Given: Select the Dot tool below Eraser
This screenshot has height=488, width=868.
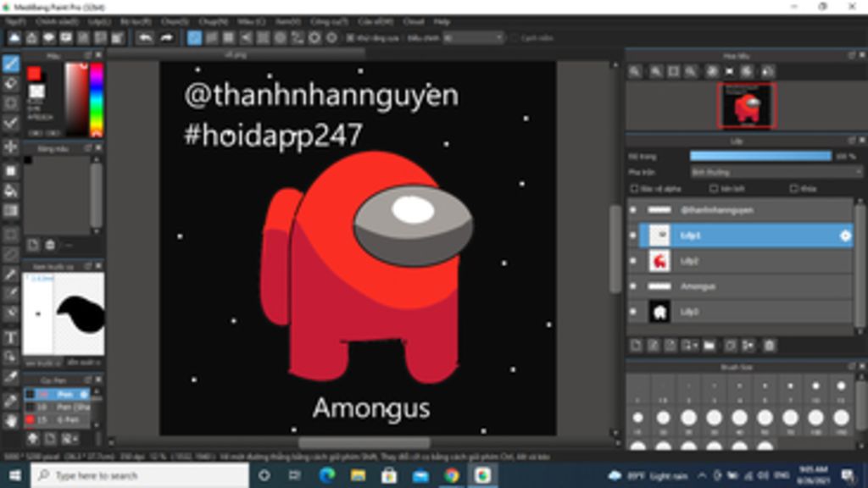Looking at the screenshot, I should pos(10,103).
